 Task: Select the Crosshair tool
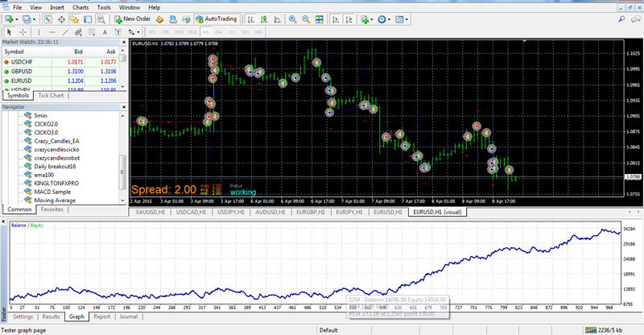(x=23, y=31)
